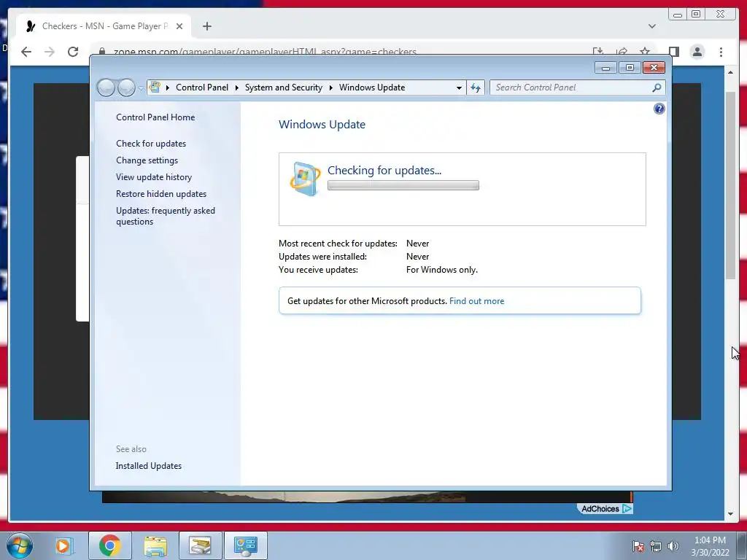
Task: Open Windows Explorer from taskbar
Action: [155, 545]
